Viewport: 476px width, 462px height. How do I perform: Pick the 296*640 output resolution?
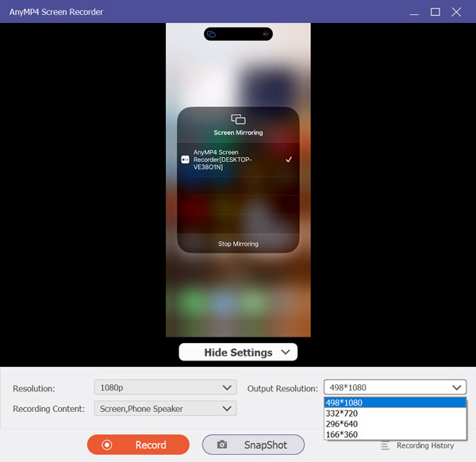[x=394, y=423]
